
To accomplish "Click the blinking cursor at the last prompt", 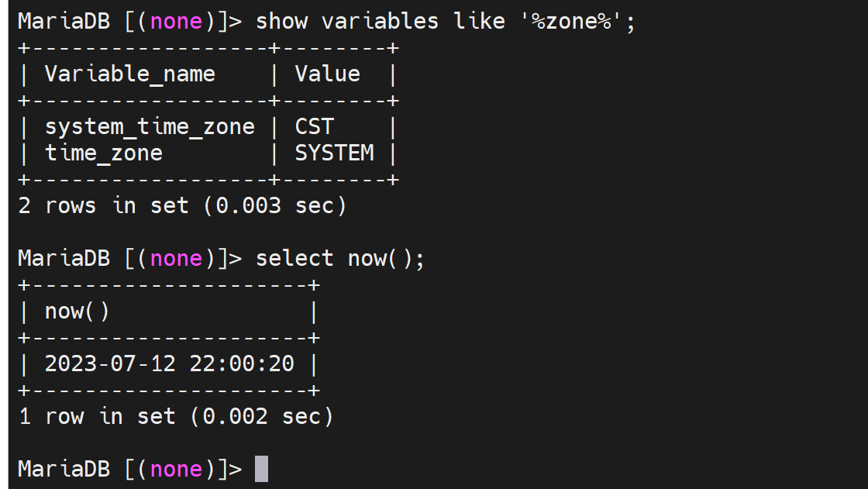I will [x=261, y=469].
